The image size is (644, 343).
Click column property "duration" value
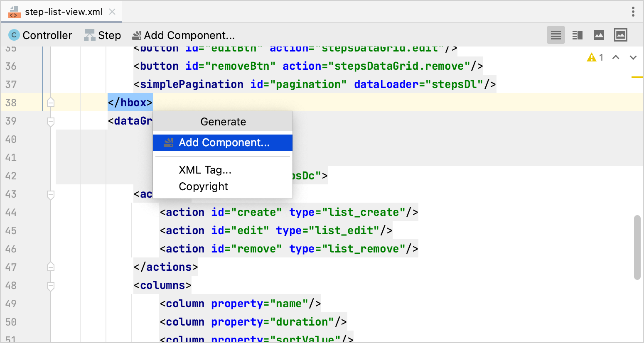[x=302, y=322]
